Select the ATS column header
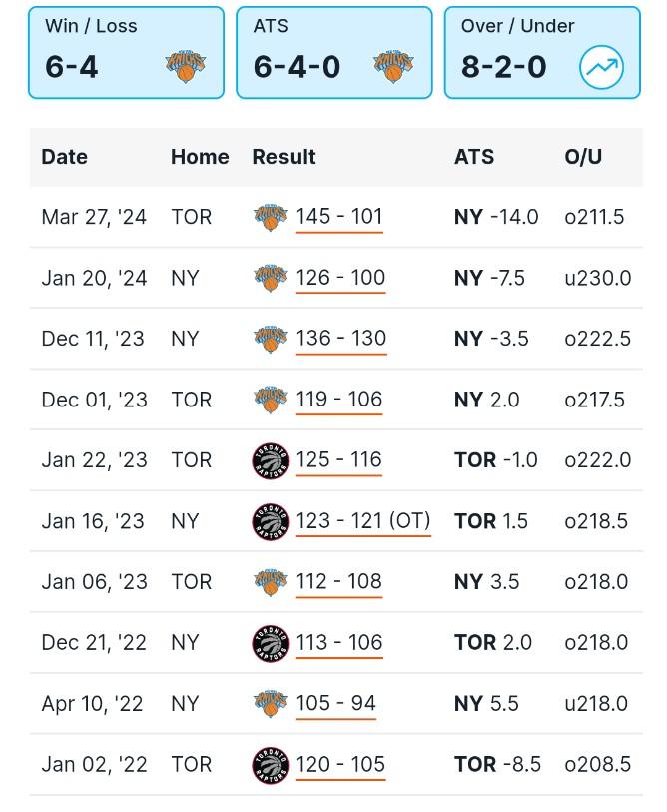The height and width of the screenshot is (812, 667). pos(474,157)
